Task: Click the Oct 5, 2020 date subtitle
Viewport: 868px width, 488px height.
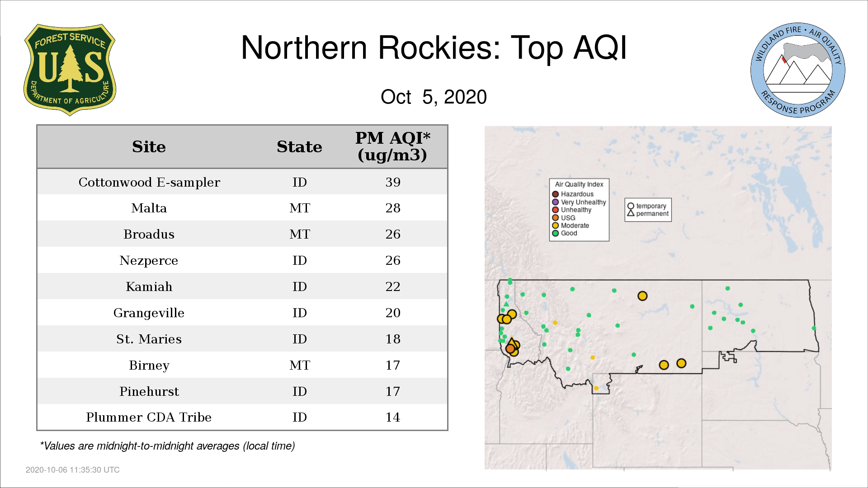Action: click(434, 97)
